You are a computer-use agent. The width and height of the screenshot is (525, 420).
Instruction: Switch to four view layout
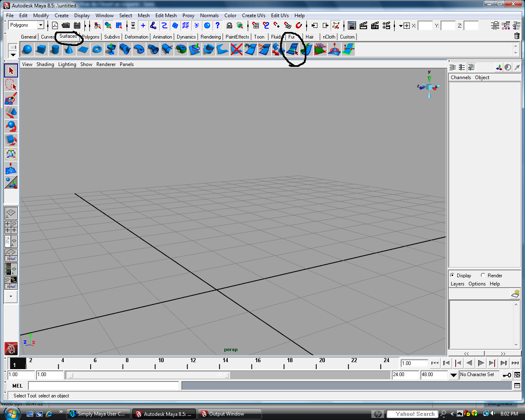coord(11,227)
